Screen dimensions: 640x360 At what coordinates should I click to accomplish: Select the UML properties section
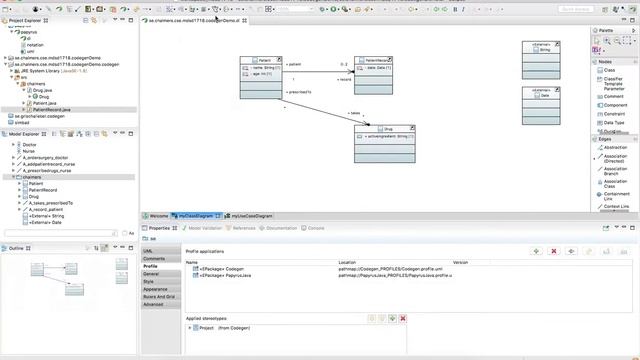[x=161, y=251]
